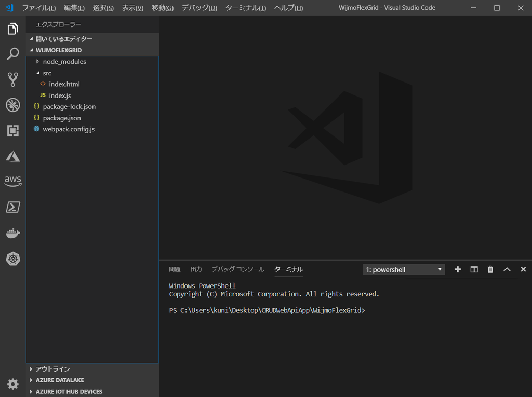Collapse the WIJMOFLEXGRID folder section

tap(92, 50)
